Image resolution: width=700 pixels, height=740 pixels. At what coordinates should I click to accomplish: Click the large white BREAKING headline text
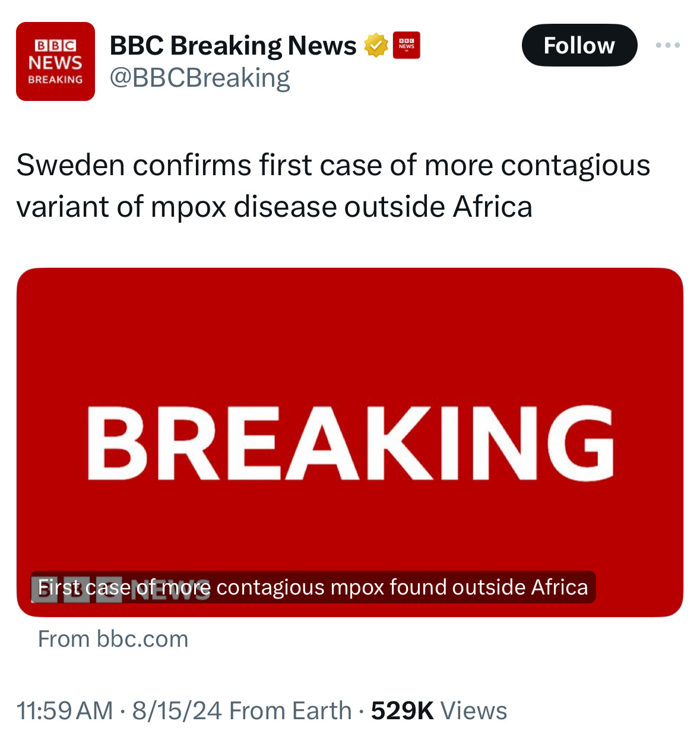(350, 443)
